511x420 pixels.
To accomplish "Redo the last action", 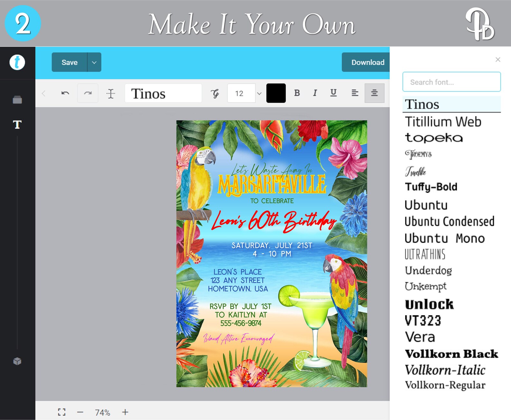I will point(88,93).
